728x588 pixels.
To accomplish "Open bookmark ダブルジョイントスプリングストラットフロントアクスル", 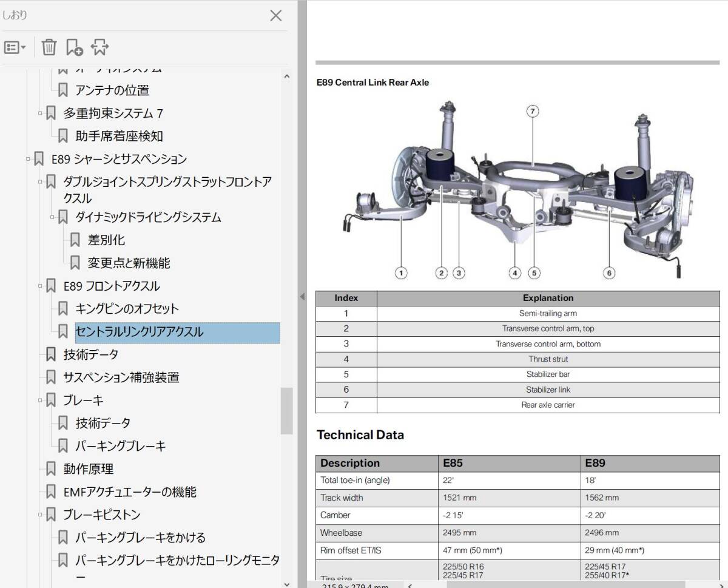I will [167, 190].
